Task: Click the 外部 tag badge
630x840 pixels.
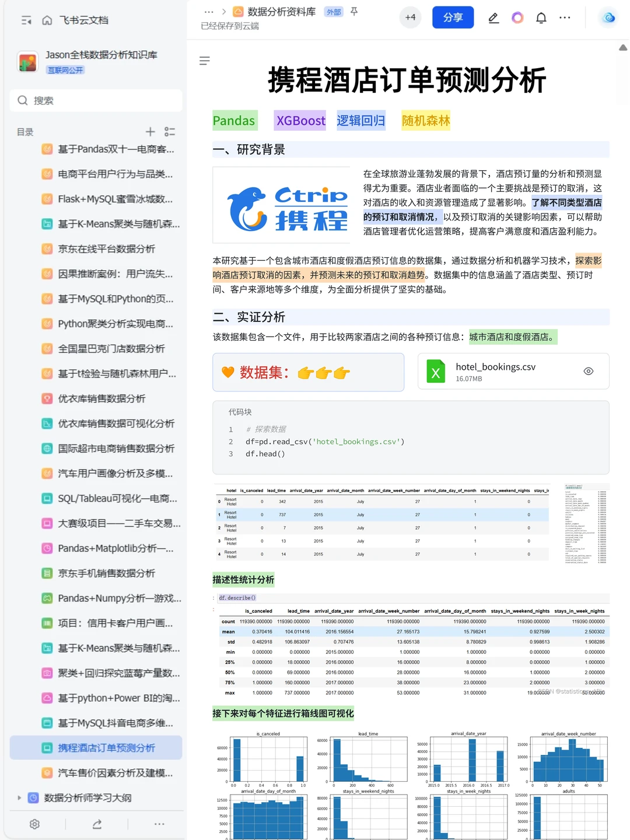Action: pos(334,12)
